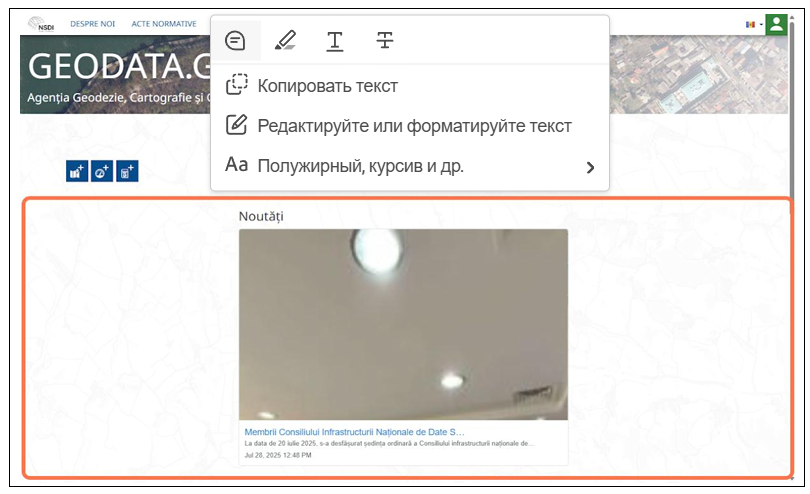Click the NSDI logo
Viewport: 810px width, 494px height.
point(41,24)
